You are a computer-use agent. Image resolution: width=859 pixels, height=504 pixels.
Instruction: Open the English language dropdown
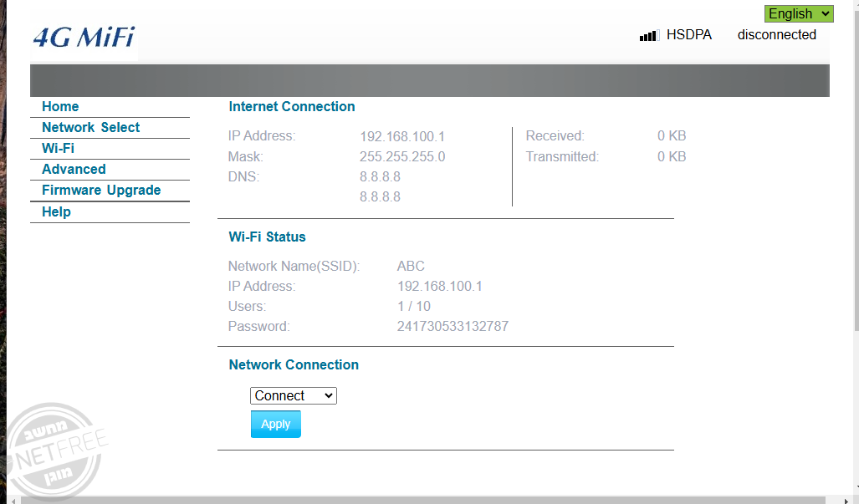point(799,13)
